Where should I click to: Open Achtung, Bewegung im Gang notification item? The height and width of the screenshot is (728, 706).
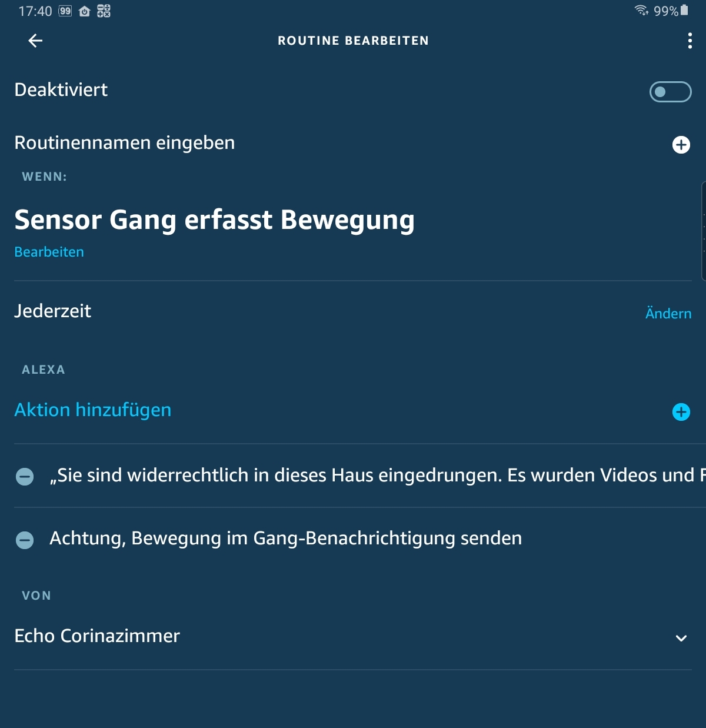point(285,538)
